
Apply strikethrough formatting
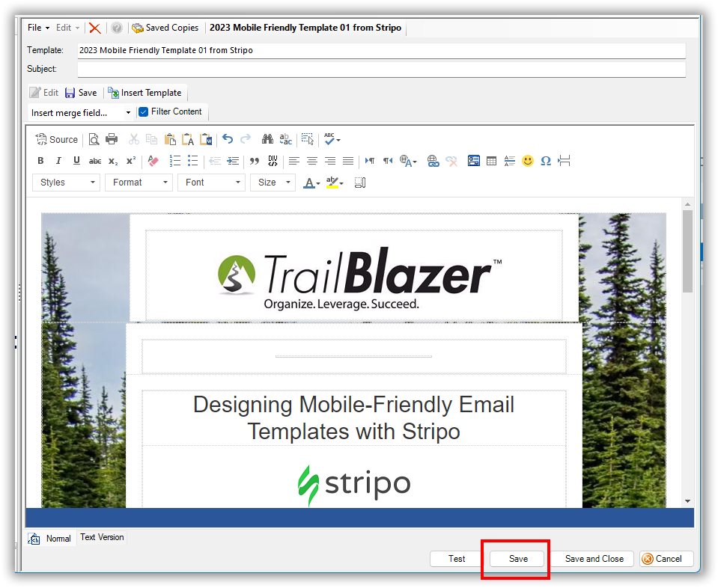coord(95,161)
